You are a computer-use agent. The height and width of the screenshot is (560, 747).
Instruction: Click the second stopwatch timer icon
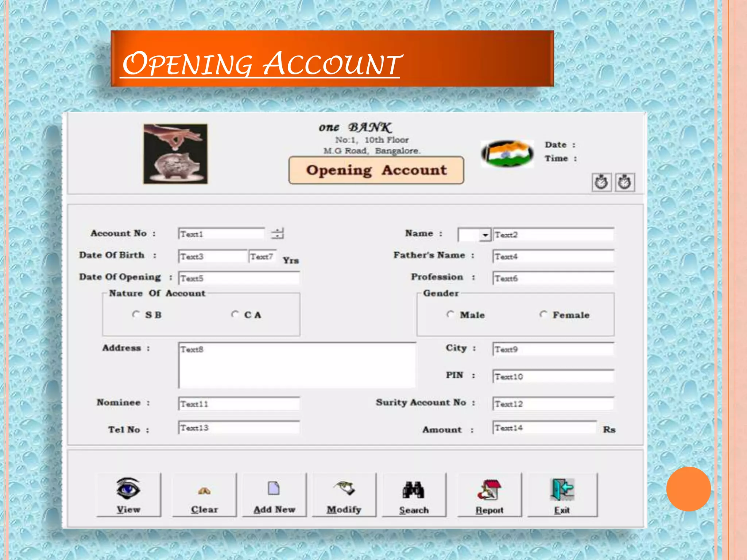(625, 182)
